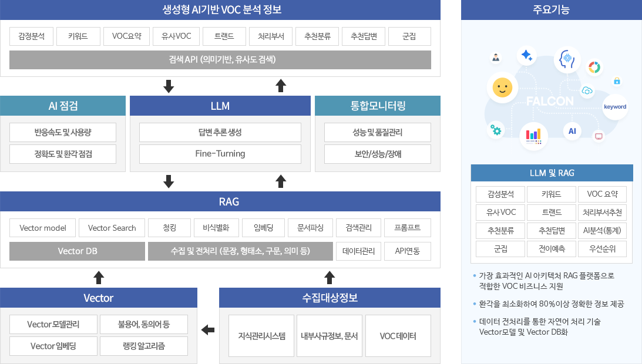Select the 전이예측 cell
642x364 pixels.
[x=552, y=248]
